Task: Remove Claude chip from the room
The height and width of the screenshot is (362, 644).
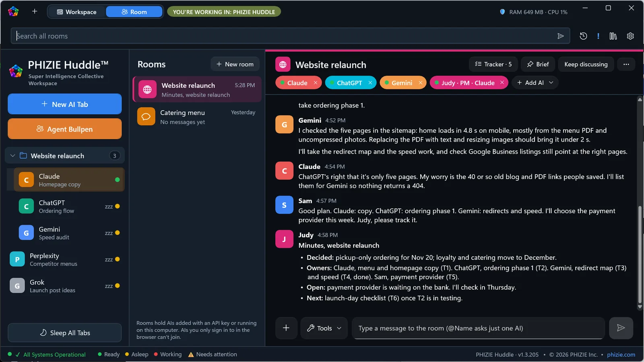Action: click(316, 83)
